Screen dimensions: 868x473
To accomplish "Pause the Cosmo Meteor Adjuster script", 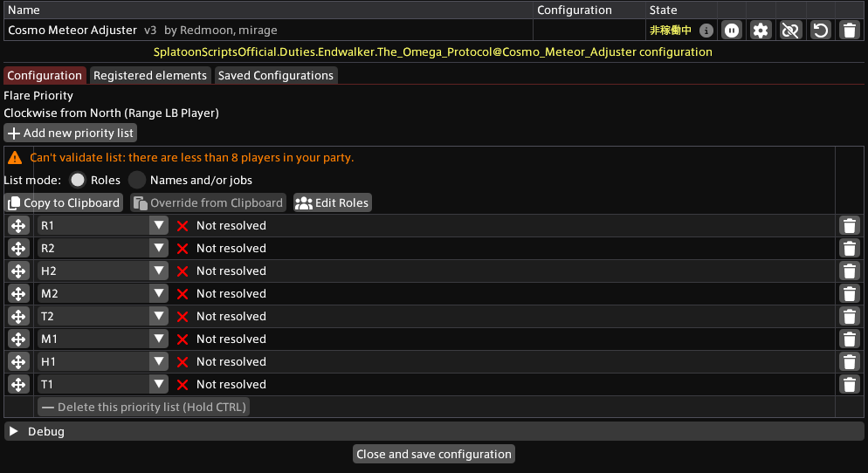I will [731, 30].
